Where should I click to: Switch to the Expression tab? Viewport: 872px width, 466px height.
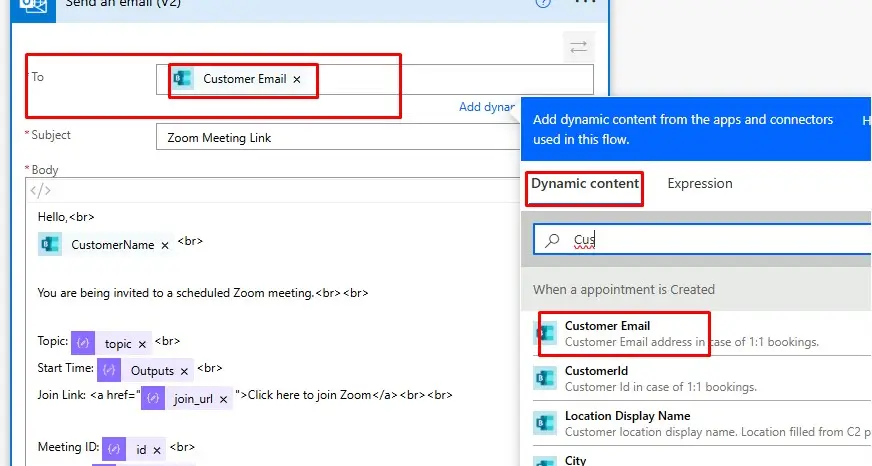coord(700,184)
